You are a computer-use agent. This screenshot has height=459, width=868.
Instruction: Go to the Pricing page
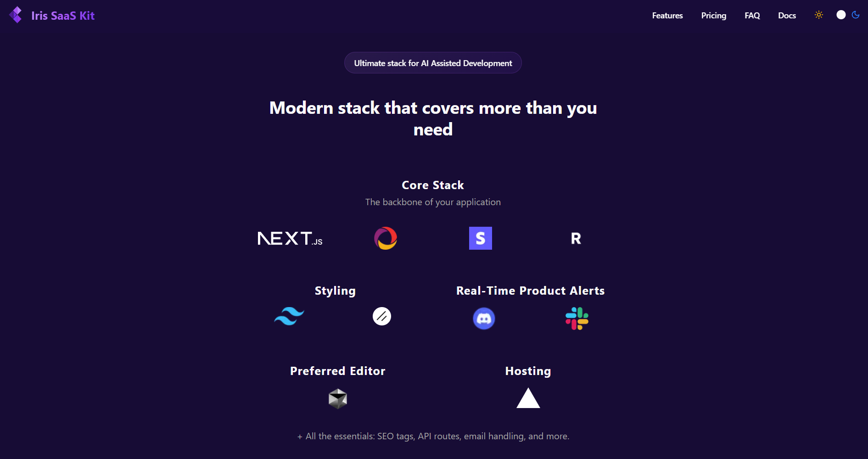click(x=714, y=16)
